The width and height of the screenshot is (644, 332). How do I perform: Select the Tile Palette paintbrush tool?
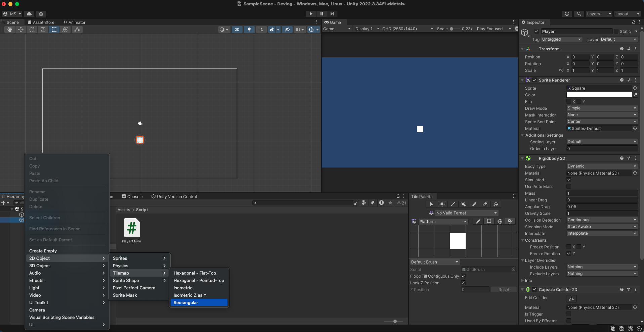tap(453, 204)
